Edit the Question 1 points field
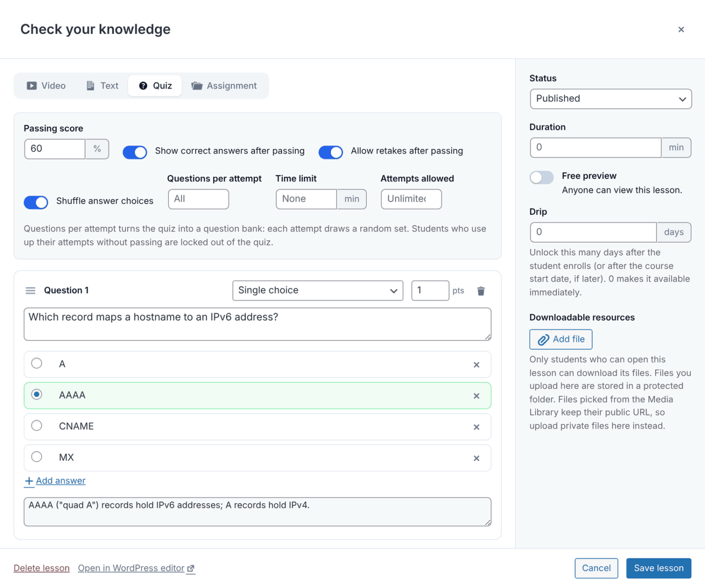 point(430,291)
